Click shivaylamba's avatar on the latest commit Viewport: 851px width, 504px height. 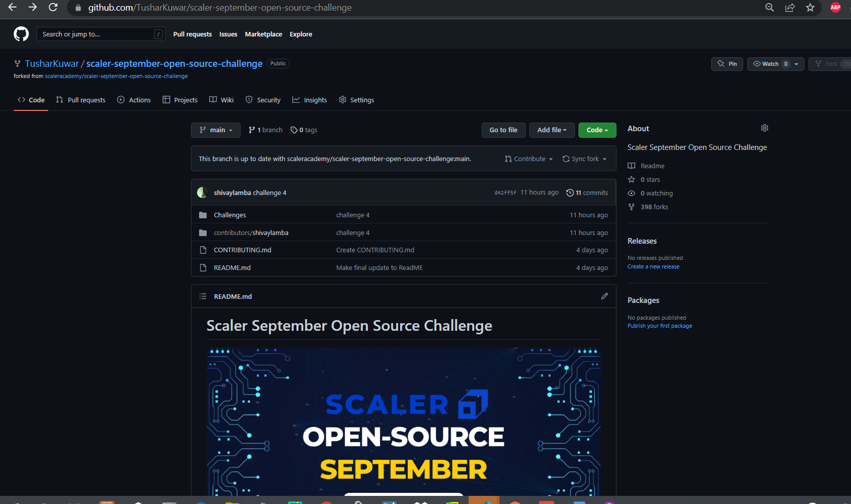tap(203, 192)
